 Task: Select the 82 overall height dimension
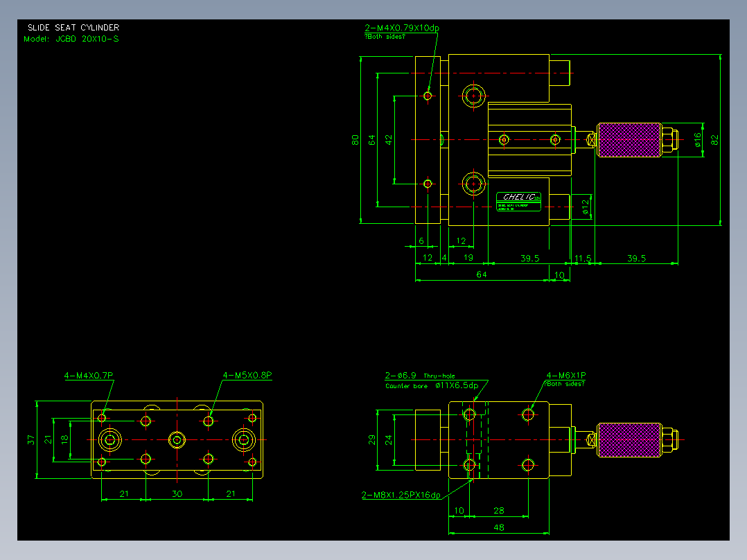(x=714, y=140)
